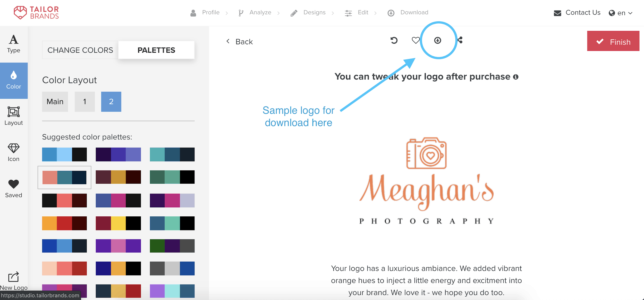The height and width of the screenshot is (300, 644).
Task: Click the heart/favorite logo icon
Action: pyautogui.click(x=416, y=40)
